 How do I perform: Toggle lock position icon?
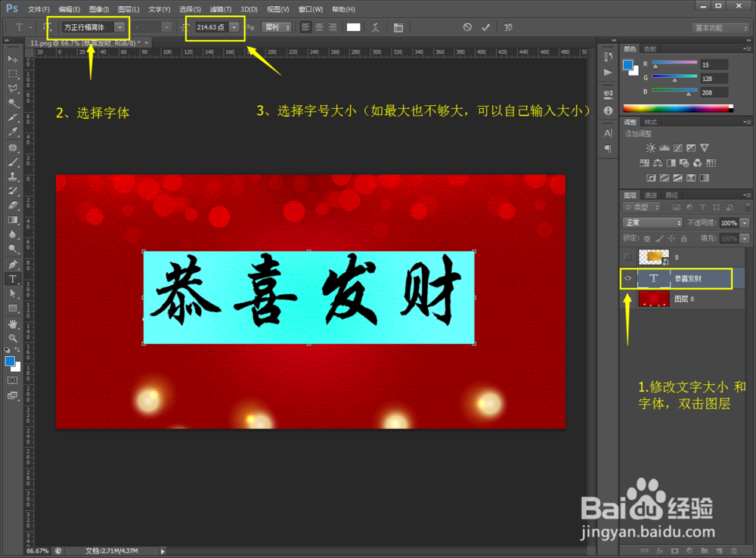pos(671,238)
